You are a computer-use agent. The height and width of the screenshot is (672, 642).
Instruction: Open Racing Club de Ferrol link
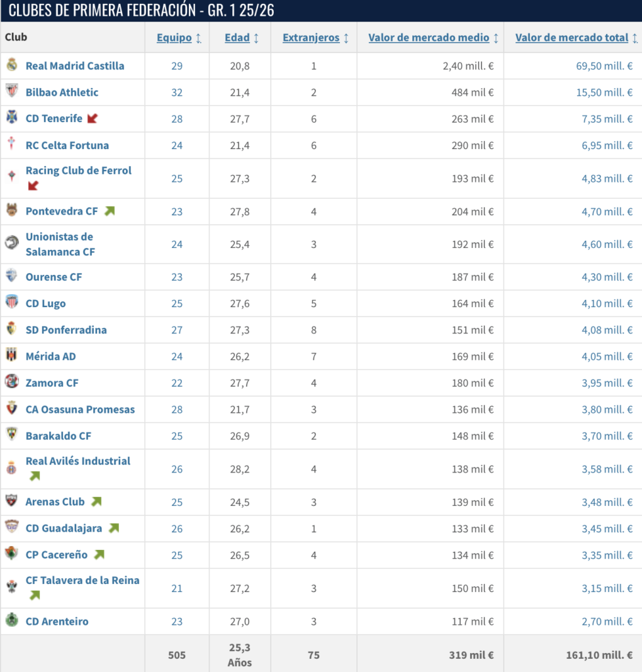click(78, 171)
